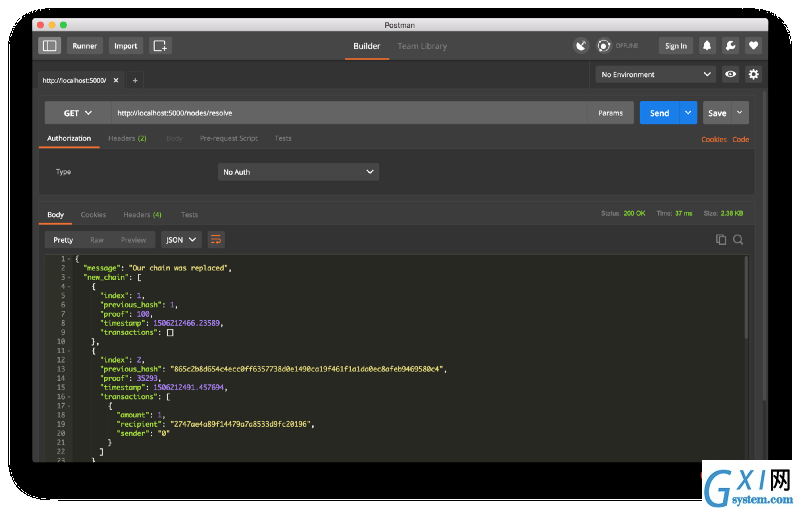Open the Pre-request Script tab
Viewport: 800px width, 508px height.
pos(229,138)
